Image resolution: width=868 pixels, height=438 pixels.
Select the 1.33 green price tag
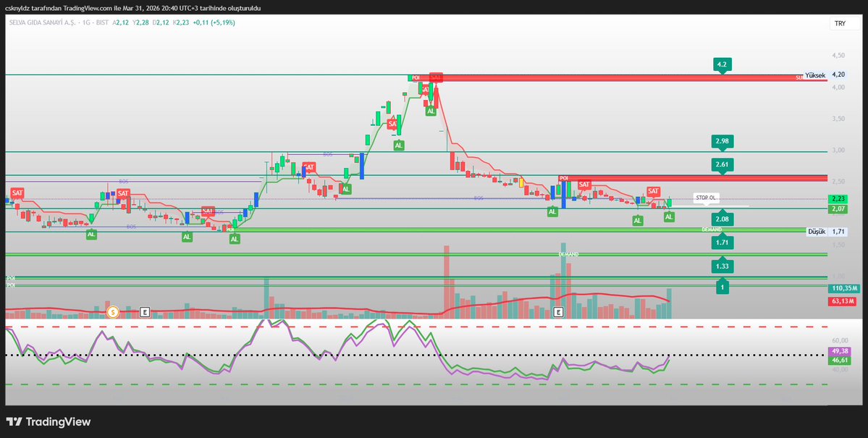(x=721, y=266)
